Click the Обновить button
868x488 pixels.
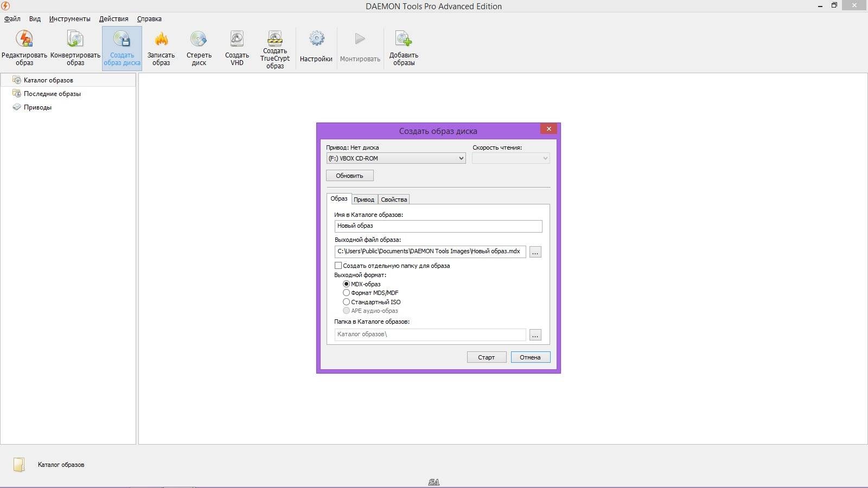click(x=350, y=176)
